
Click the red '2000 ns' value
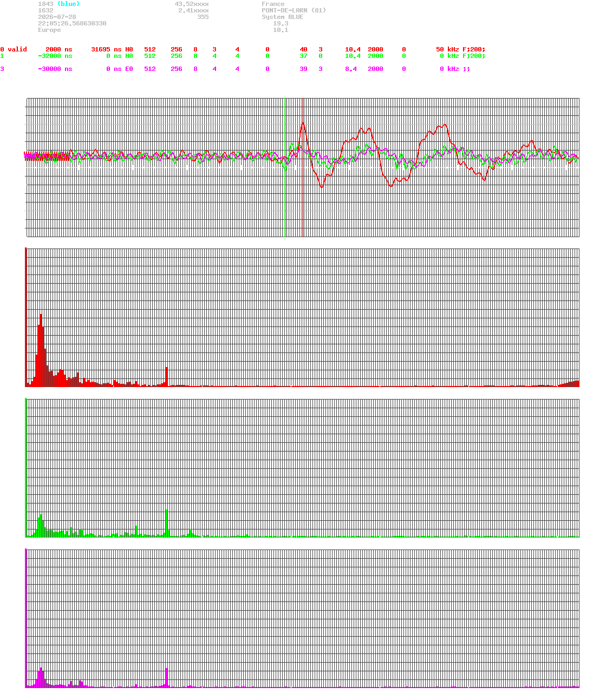[x=58, y=49]
